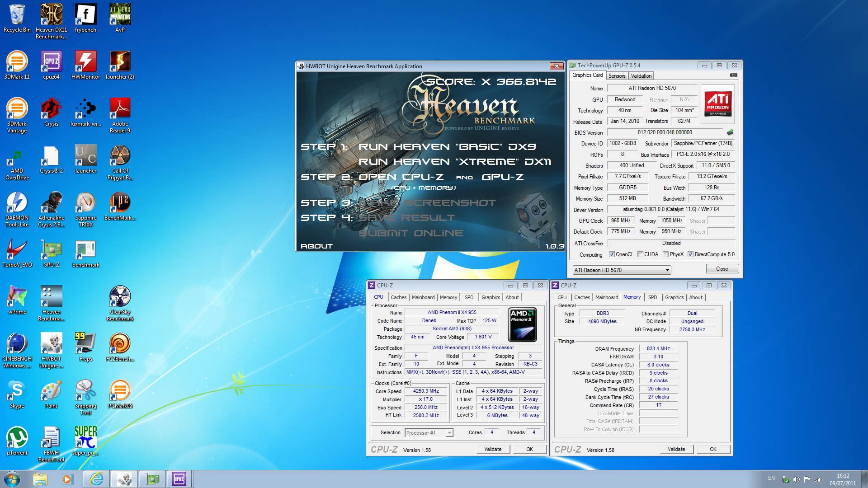Viewport: 868px width, 488px height.
Task: Open CINEBENCH Windows desktop icon
Action: pos(17,350)
